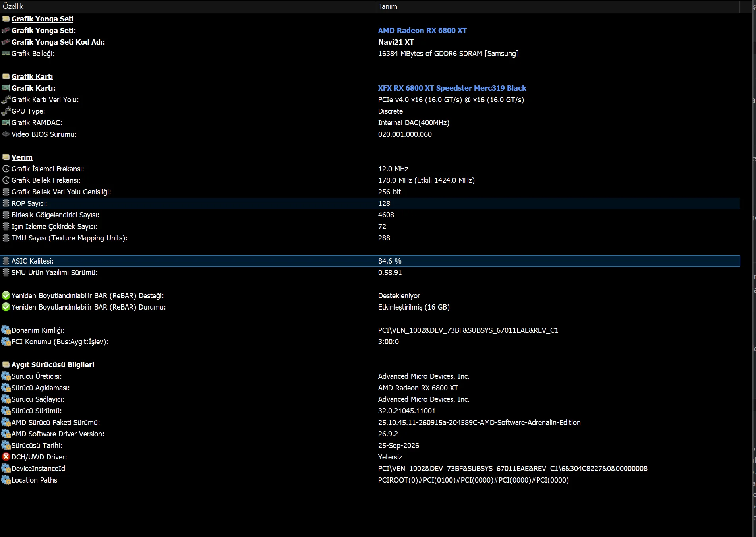This screenshot has height=537, width=756.
Task: Select the 25-Sep-2026 driver date value
Action: click(x=398, y=445)
